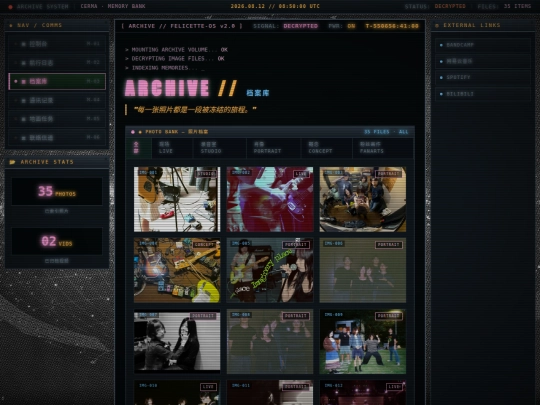Open thumbnail IMG-008 faded group portrait
Screen dimensions: 540x405
tap(270, 342)
